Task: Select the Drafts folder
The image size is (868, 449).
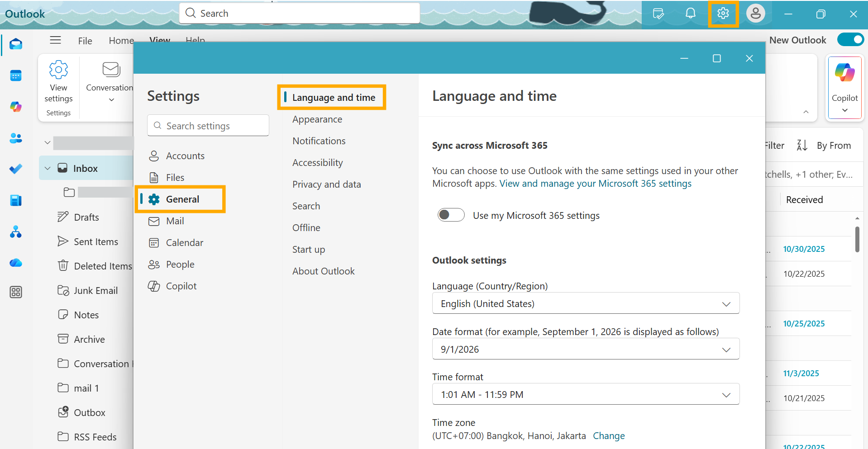Action: pos(86,217)
